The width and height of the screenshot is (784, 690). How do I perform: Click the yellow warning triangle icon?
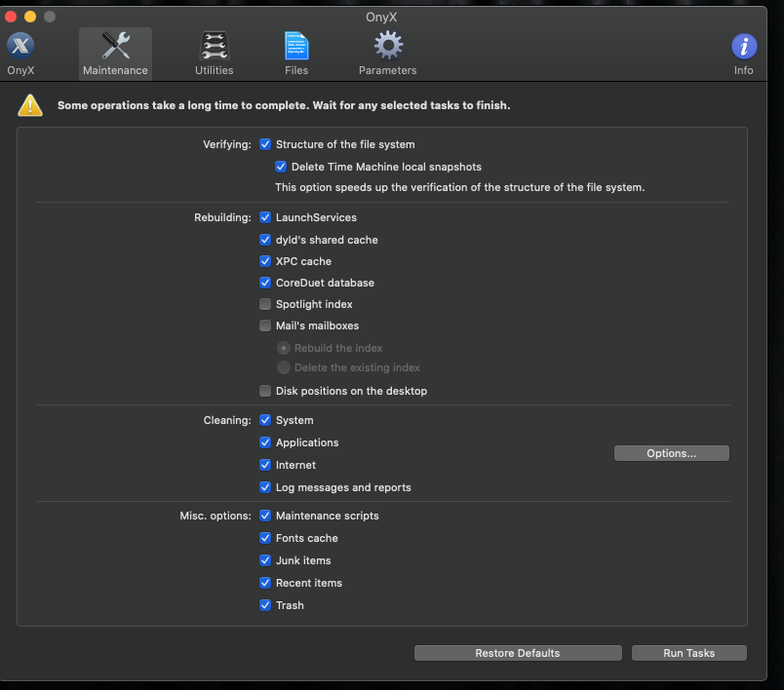30,105
